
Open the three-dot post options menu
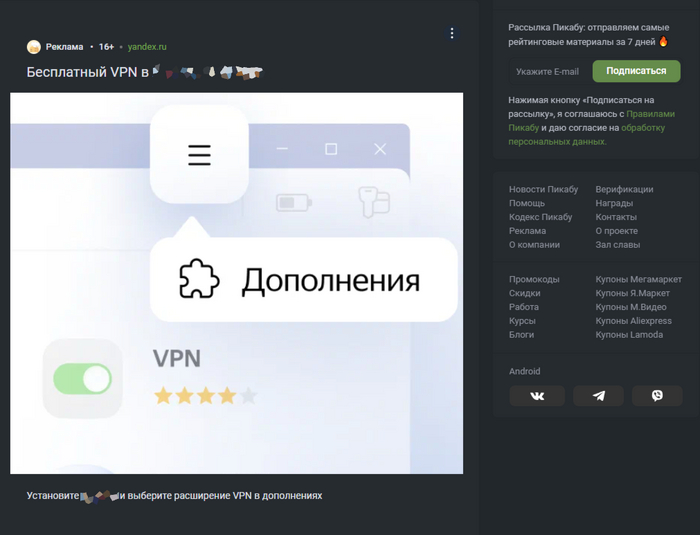pos(452,33)
